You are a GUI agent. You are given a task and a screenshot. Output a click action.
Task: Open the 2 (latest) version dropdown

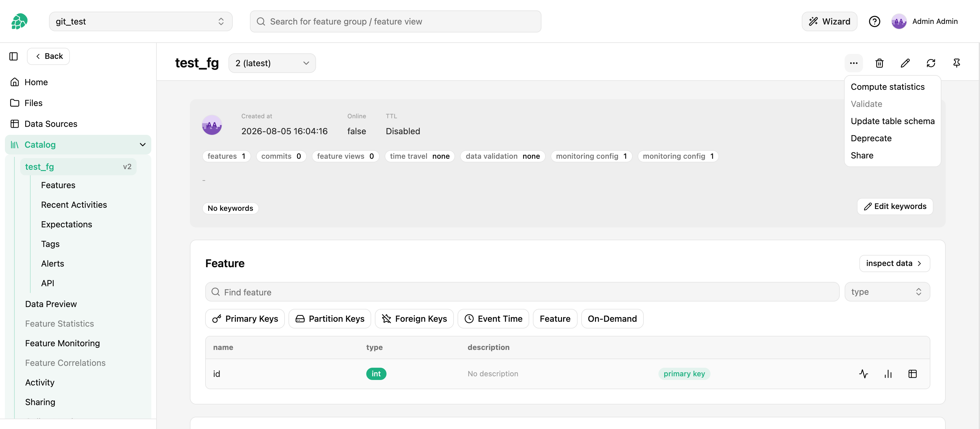click(x=272, y=63)
